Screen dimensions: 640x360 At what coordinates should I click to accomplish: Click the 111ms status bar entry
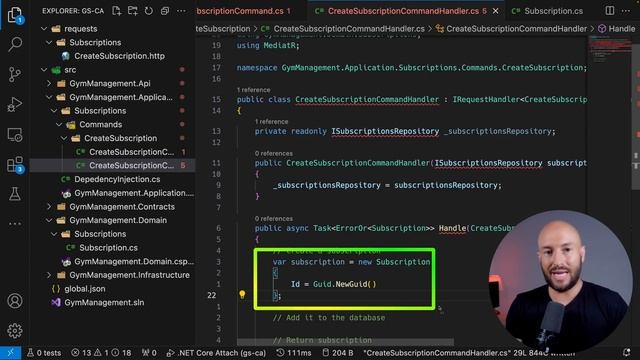[x=293, y=353]
